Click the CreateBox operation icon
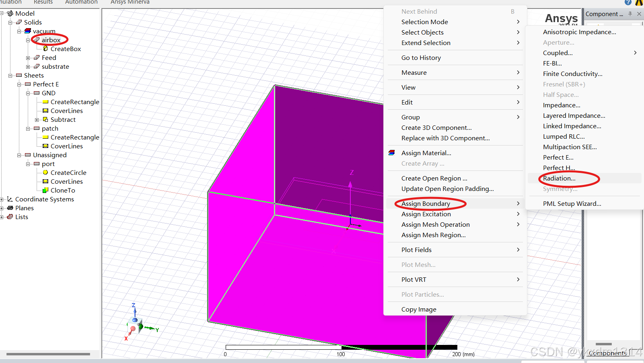The width and height of the screenshot is (644, 363). (x=45, y=49)
